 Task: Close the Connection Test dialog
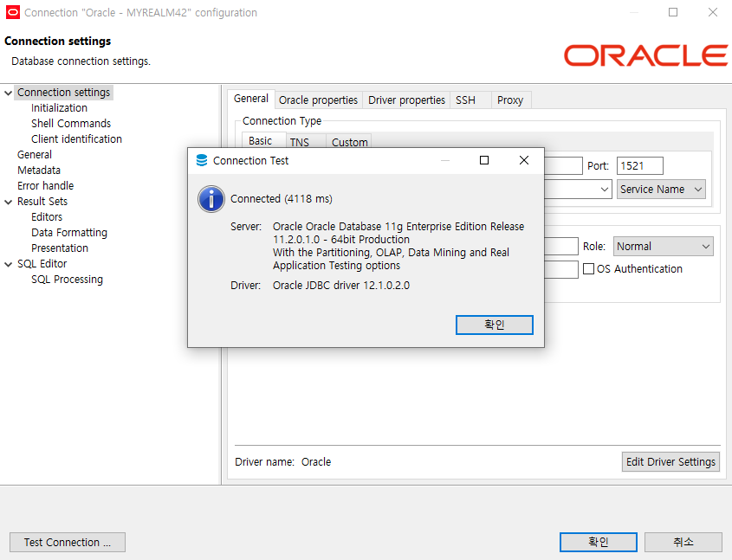(524, 160)
